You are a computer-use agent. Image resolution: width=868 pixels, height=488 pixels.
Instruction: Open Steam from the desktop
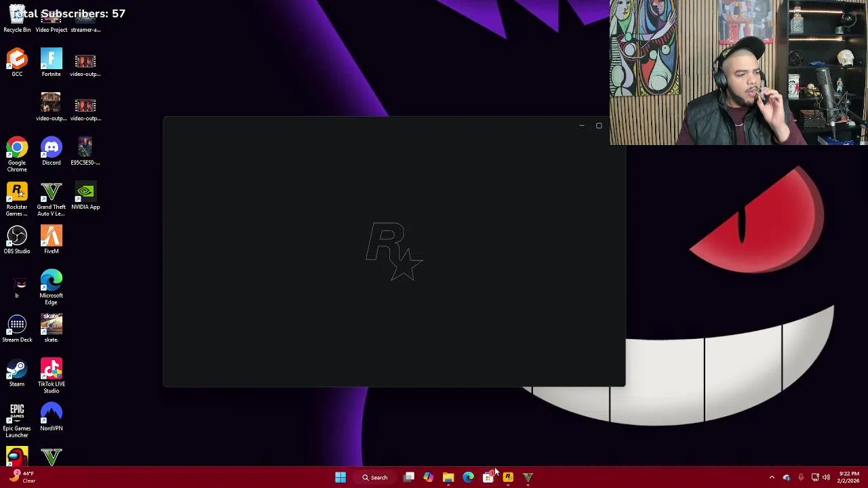click(x=17, y=373)
